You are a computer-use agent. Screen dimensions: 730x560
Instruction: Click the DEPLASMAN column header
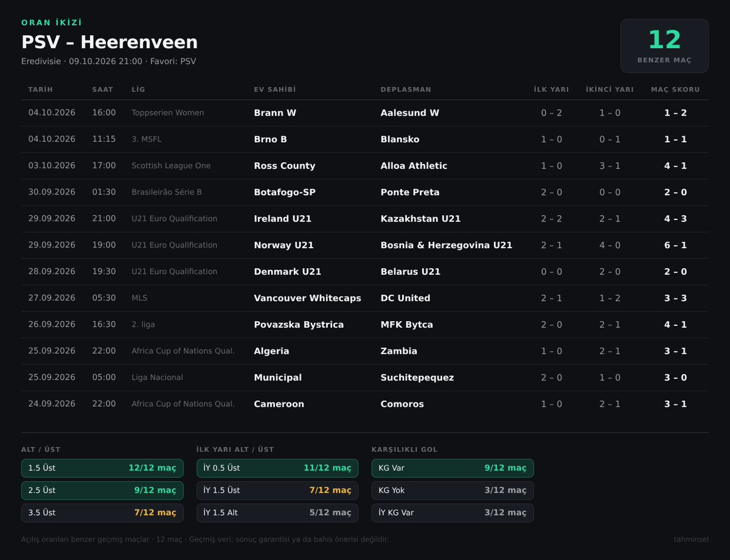pos(406,89)
